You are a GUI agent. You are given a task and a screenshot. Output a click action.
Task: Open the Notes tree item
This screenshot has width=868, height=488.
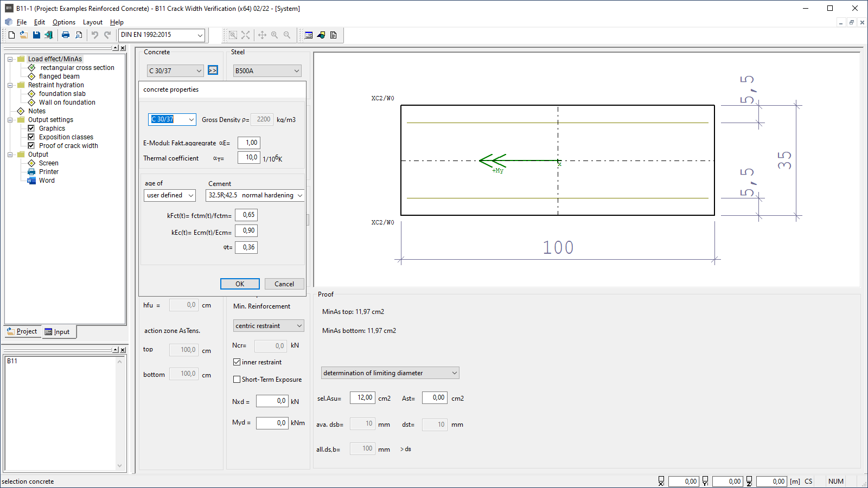point(37,111)
